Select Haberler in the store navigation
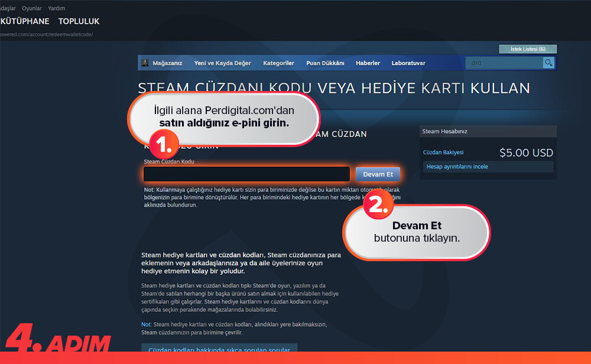The width and height of the screenshot is (591, 364). [368, 63]
